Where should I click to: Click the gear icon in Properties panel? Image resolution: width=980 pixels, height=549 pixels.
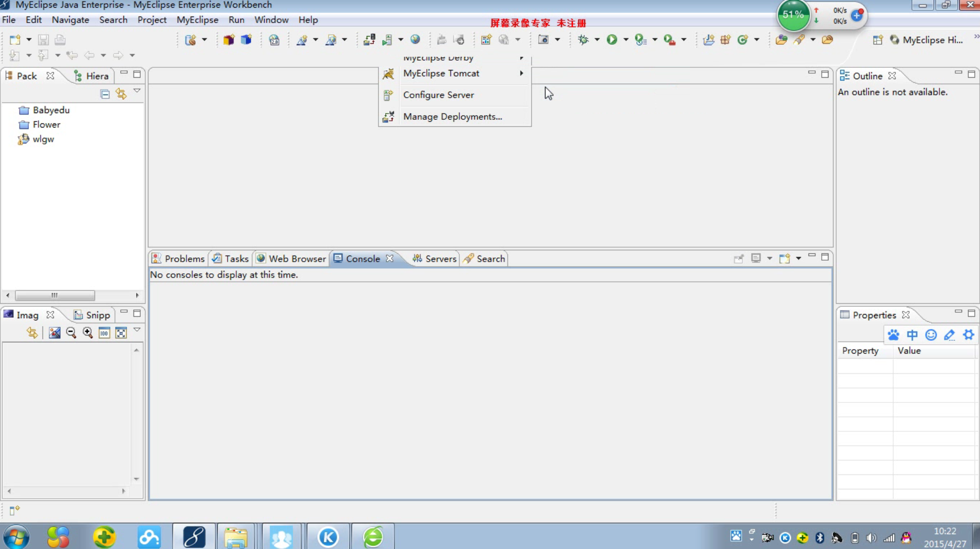point(968,335)
